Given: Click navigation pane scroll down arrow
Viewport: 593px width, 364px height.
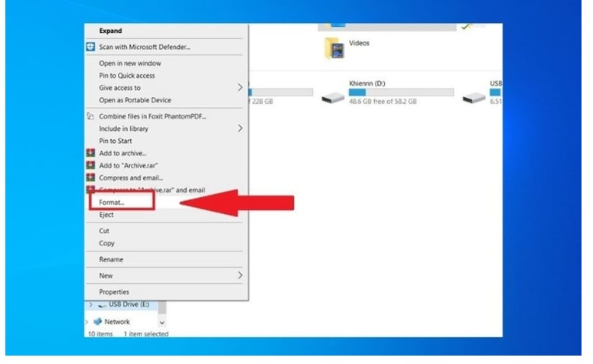Looking at the screenshot, I should click(x=161, y=323).
